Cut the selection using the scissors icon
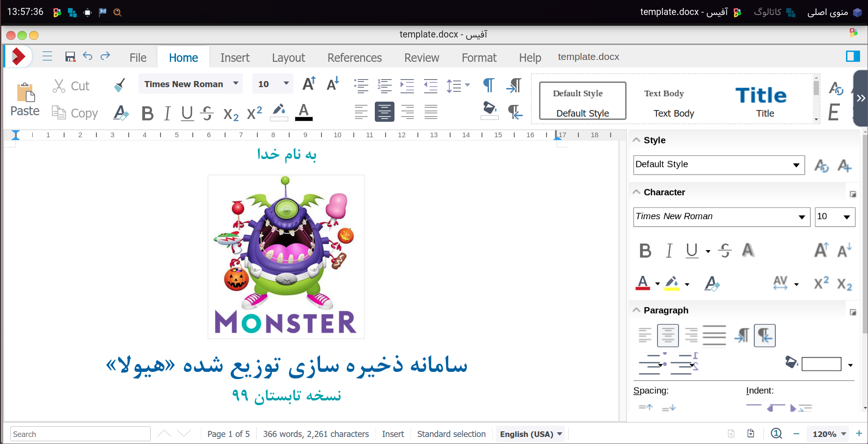This screenshot has height=444, width=868. (58, 86)
